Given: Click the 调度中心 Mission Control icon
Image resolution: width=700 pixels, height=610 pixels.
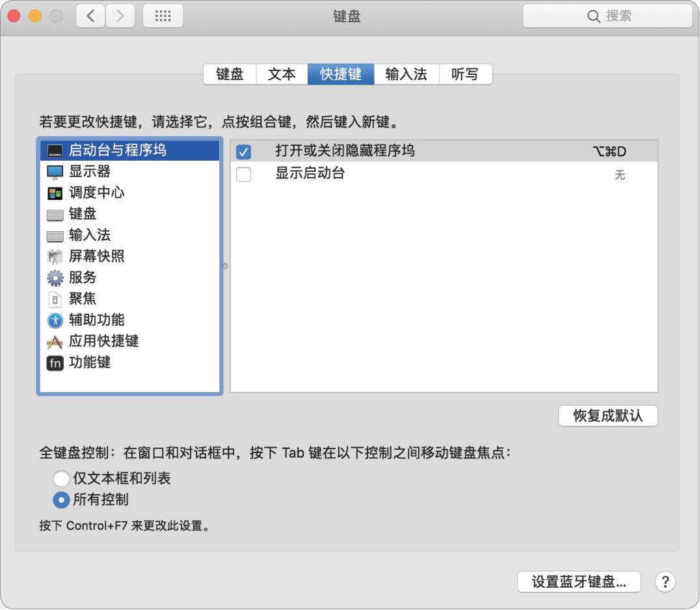Looking at the screenshot, I should point(55,193).
